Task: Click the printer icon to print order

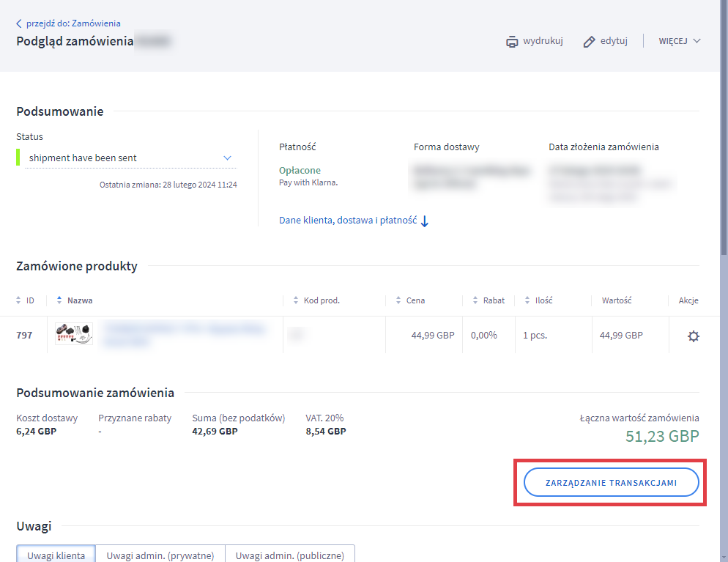Action: tap(512, 41)
